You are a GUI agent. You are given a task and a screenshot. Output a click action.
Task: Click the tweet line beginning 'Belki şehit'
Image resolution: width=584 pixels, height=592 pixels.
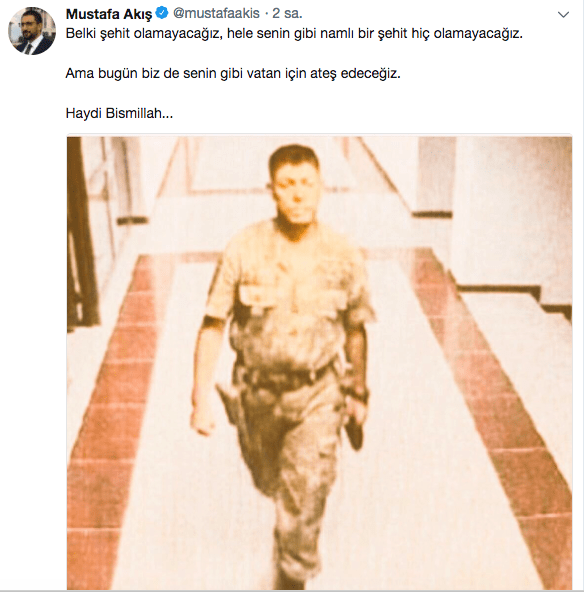coord(294,34)
